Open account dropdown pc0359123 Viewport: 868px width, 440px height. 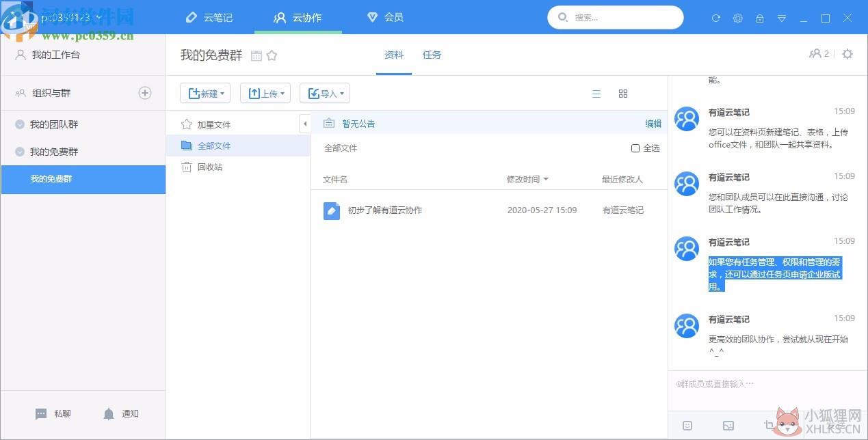[71, 17]
